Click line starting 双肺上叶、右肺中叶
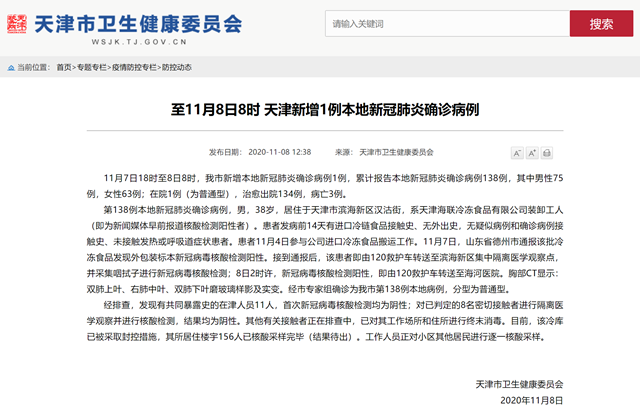This screenshot has width=640, height=415. pyautogui.click(x=298, y=289)
